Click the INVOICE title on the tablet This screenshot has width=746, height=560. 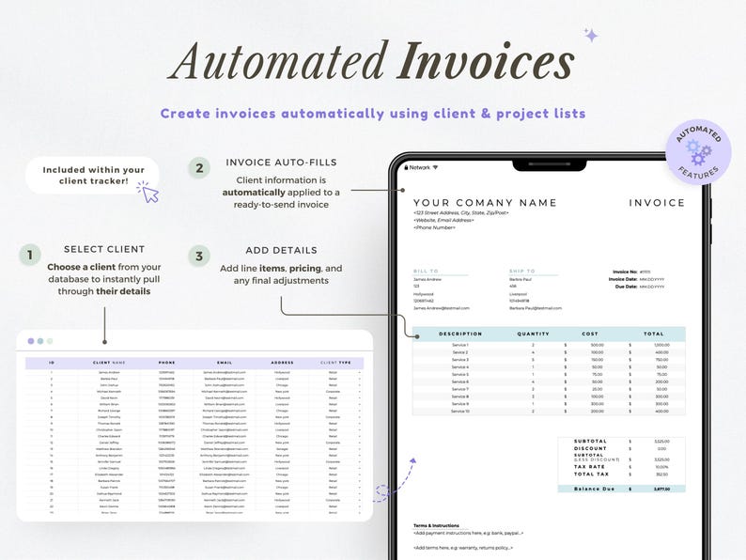pyautogui.click(x=657, y=203)
